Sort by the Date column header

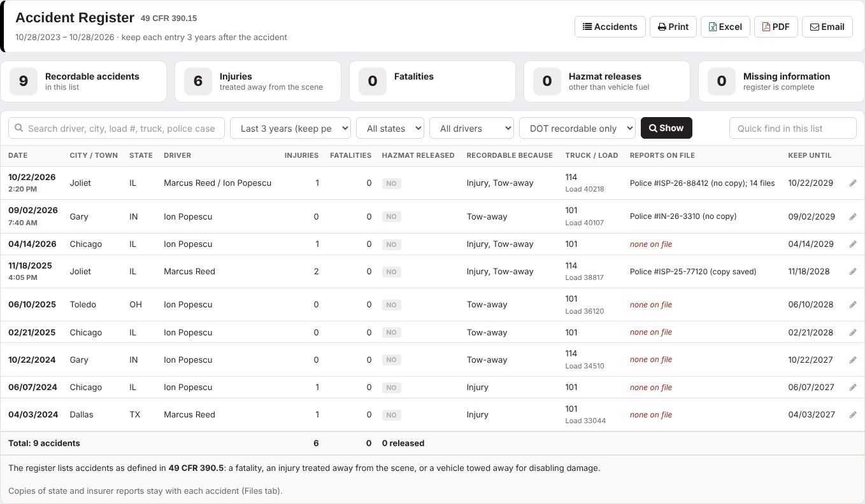tap(18, 155)
